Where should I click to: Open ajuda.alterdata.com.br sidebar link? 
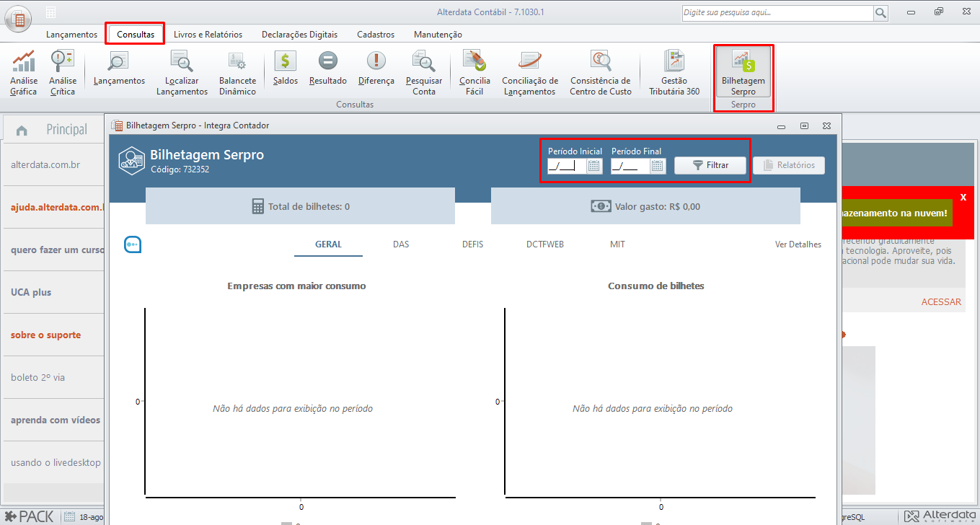(57, 207)
